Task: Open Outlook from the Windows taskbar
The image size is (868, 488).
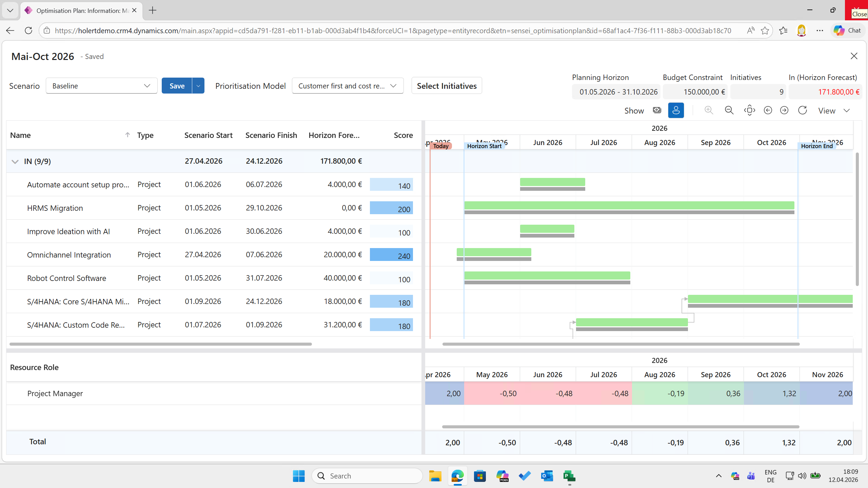Action: point(547,476)
